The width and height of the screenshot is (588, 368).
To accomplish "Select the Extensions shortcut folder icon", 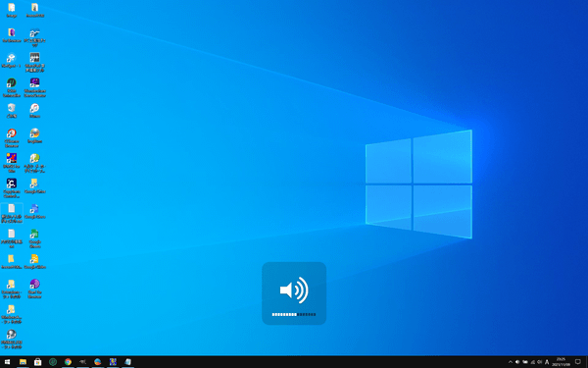I will [x=12, y=289].
